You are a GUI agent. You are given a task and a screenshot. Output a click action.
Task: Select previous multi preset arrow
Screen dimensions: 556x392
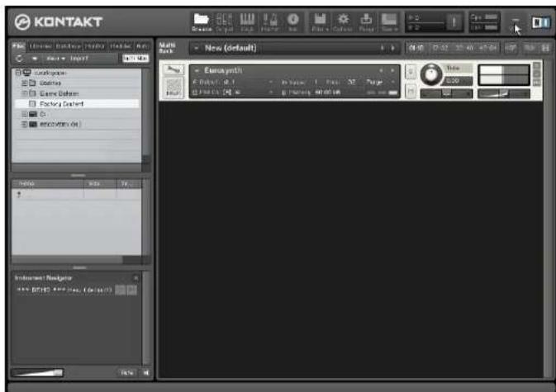coord(383,48)
